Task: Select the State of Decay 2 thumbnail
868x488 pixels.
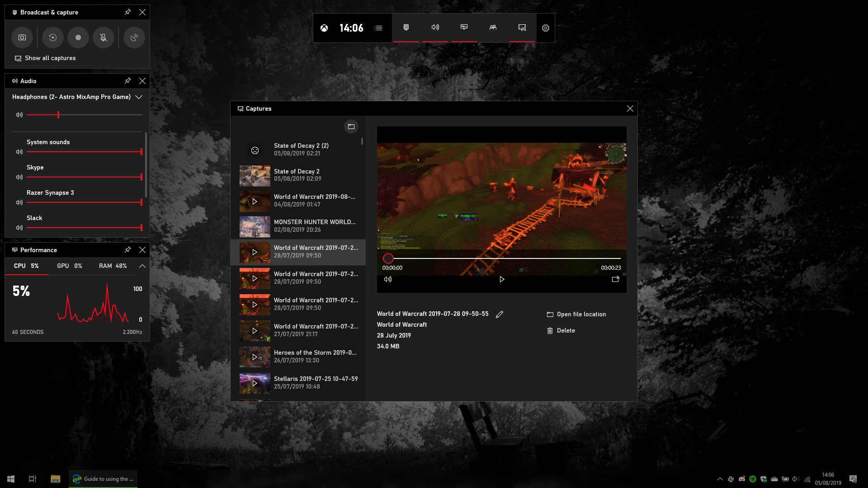Action: click(255, 176)
